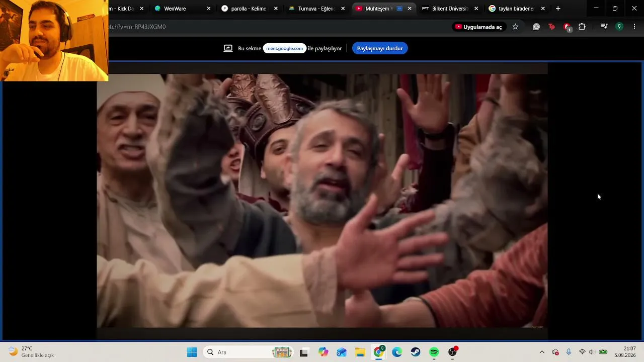Open the red extension with badge 1
644x362 pixels.
tap(567, 27)
